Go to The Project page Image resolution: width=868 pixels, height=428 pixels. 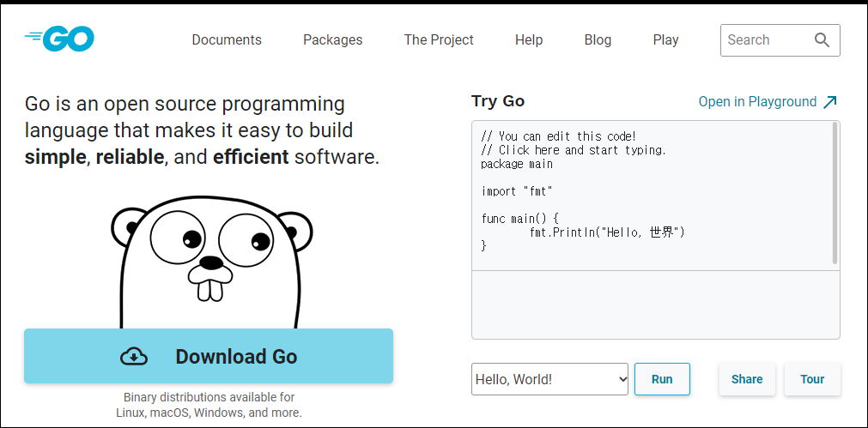tap(439, 39)
